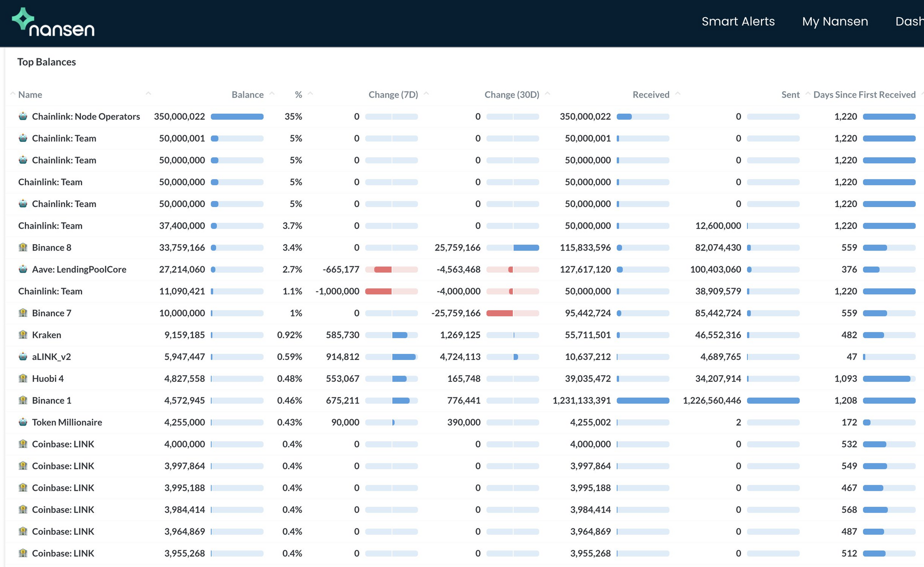
Task: Click the Received bar in Binance 1 row
Action: click(643, 401)
